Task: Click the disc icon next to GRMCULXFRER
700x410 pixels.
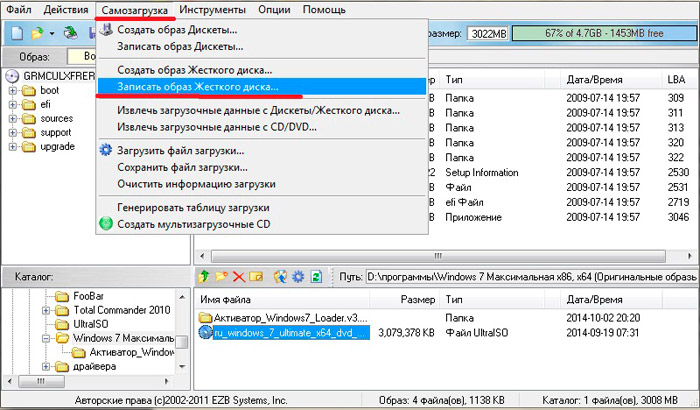Action: [12, 76]
